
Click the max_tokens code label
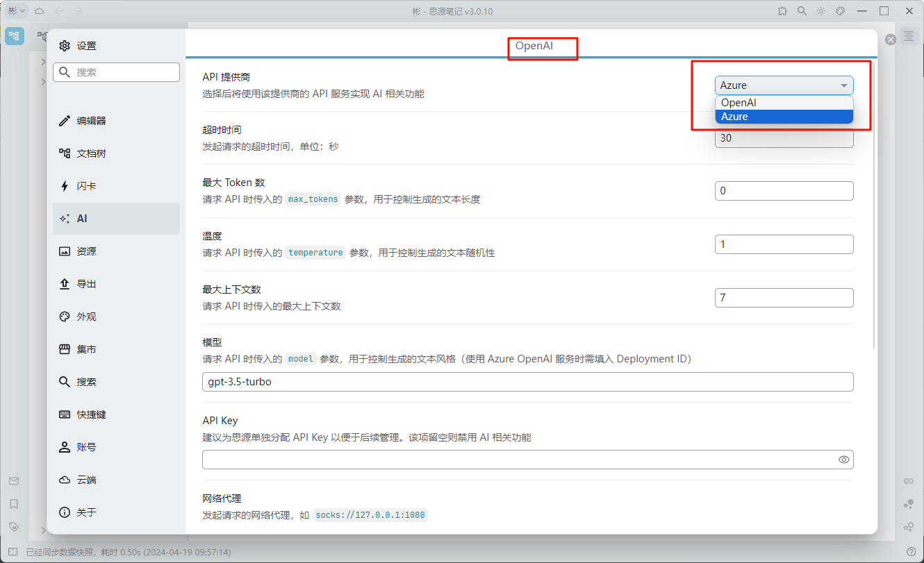point(313,199)
